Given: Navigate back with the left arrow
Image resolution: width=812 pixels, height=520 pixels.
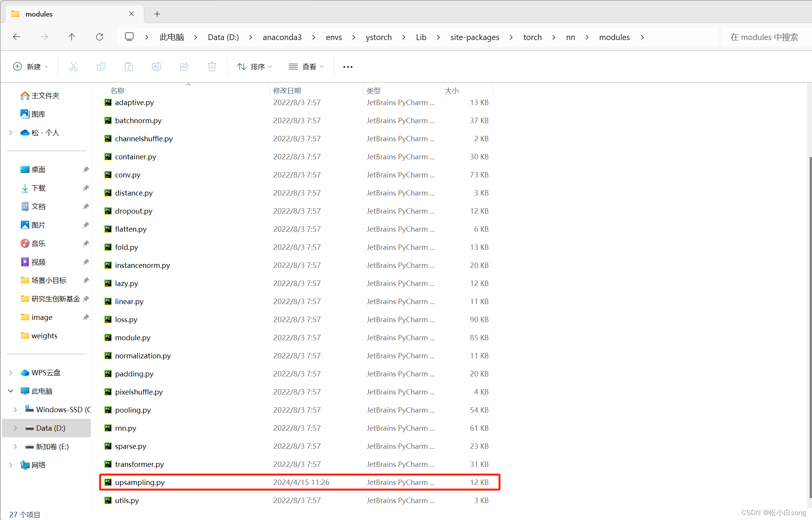Looking at the screenshot, I should click(17, 37).
